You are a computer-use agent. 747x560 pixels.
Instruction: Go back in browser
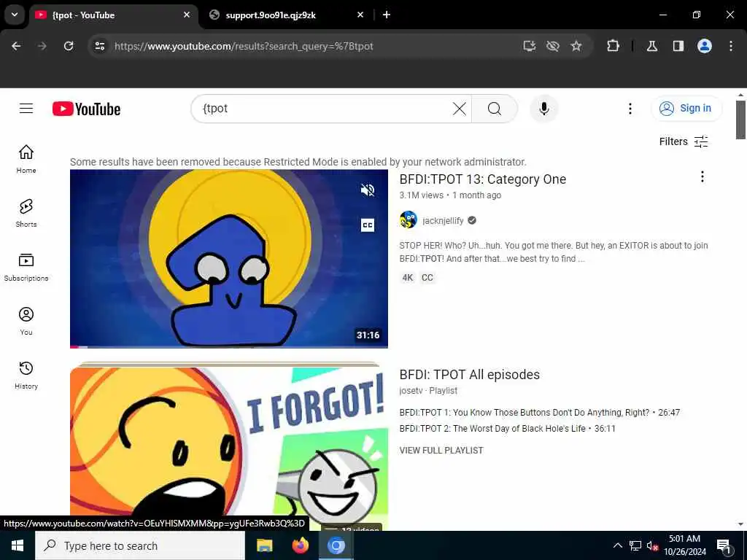pyautogui.click(x=16, y=46)
